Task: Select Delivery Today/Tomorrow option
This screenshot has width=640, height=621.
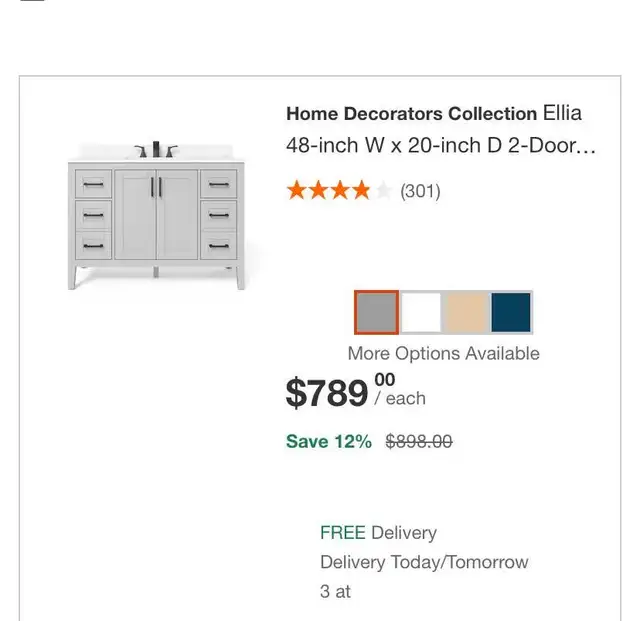Action: (x=424, y=562)
